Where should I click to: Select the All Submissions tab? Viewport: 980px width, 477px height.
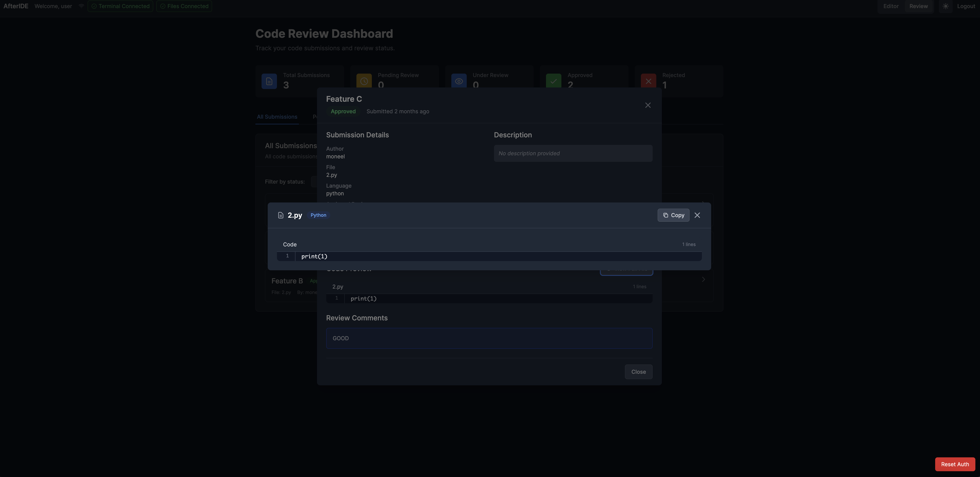(x=277, y=117)
